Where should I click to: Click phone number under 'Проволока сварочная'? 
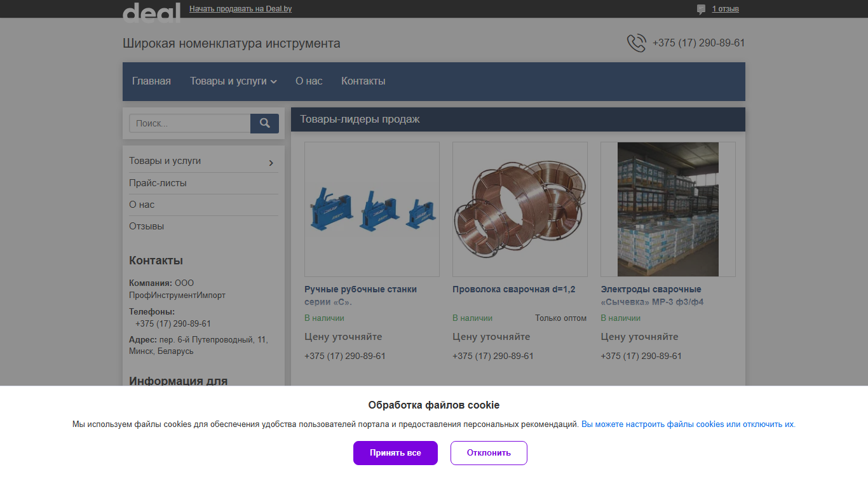[x=493, y=356]
